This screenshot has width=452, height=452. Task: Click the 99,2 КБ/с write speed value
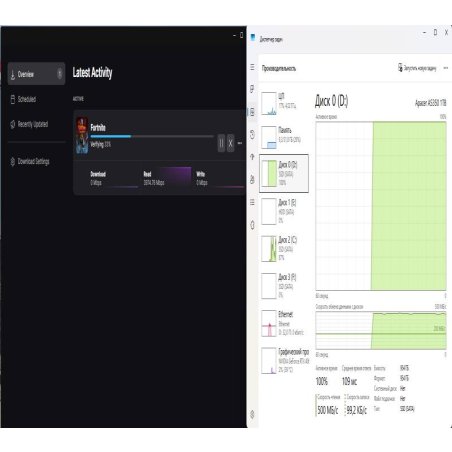[356, 410]
